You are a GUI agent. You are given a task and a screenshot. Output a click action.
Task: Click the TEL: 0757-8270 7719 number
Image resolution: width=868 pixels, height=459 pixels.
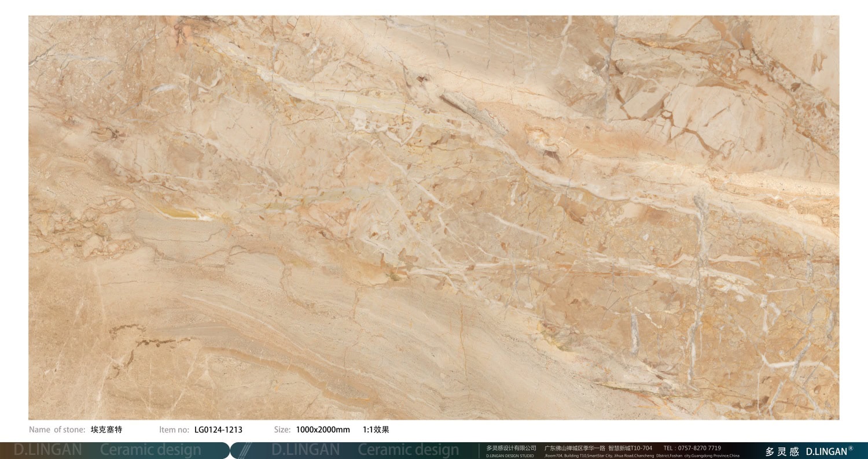point(692,448)
